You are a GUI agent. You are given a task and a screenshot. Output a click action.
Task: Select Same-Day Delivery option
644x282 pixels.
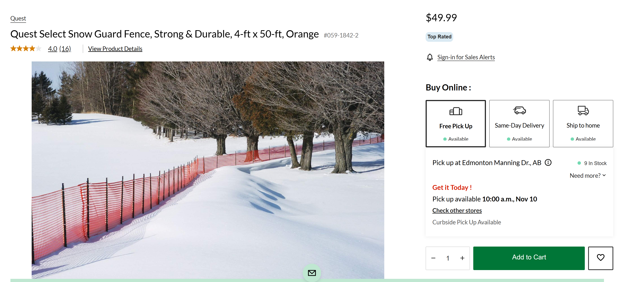pyautogui.click(x=519, y=123)
